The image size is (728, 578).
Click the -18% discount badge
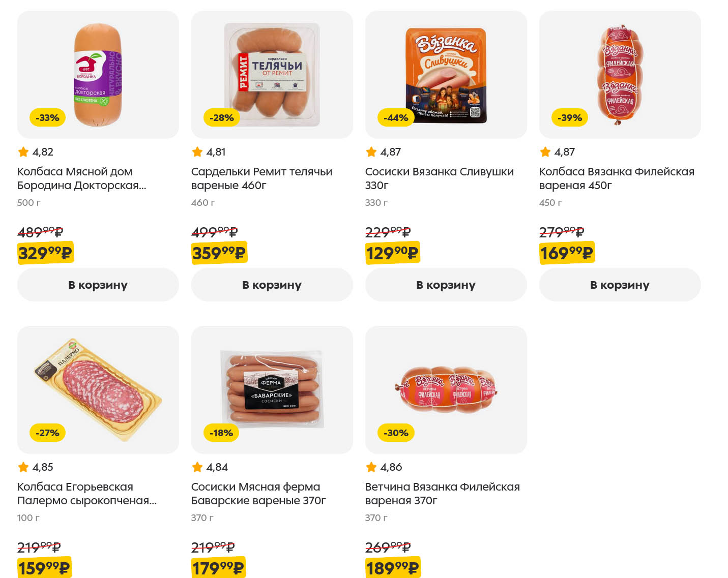[221, 433]
